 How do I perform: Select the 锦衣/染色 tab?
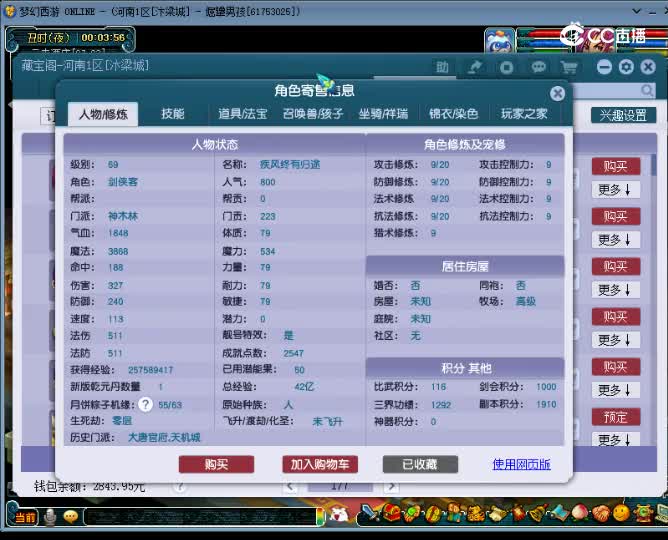click(x=453, y=114)
